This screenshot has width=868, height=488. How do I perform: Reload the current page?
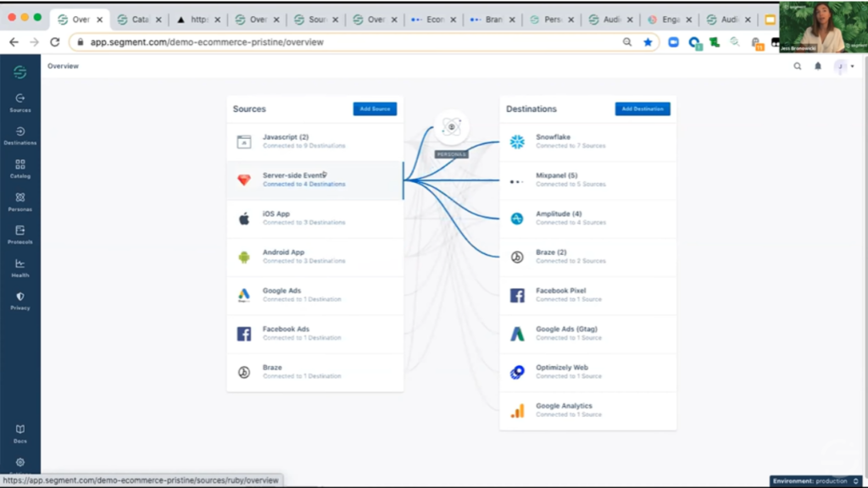click(55, 42)
